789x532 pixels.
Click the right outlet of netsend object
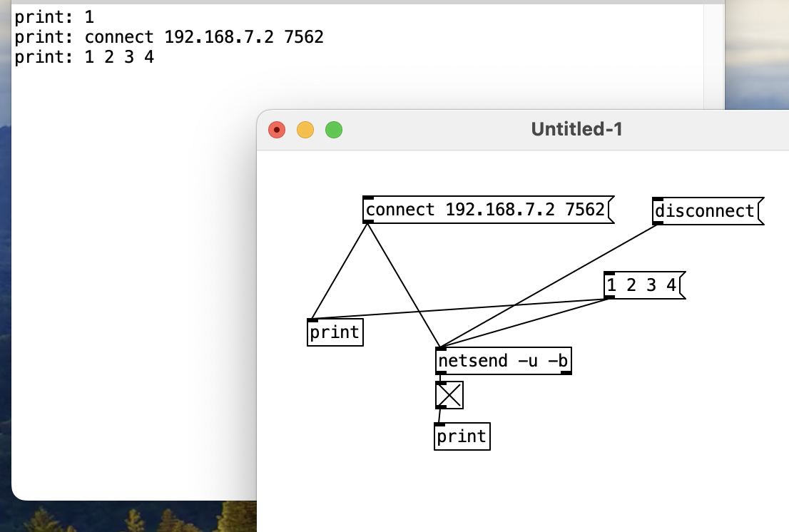point(566,372)
